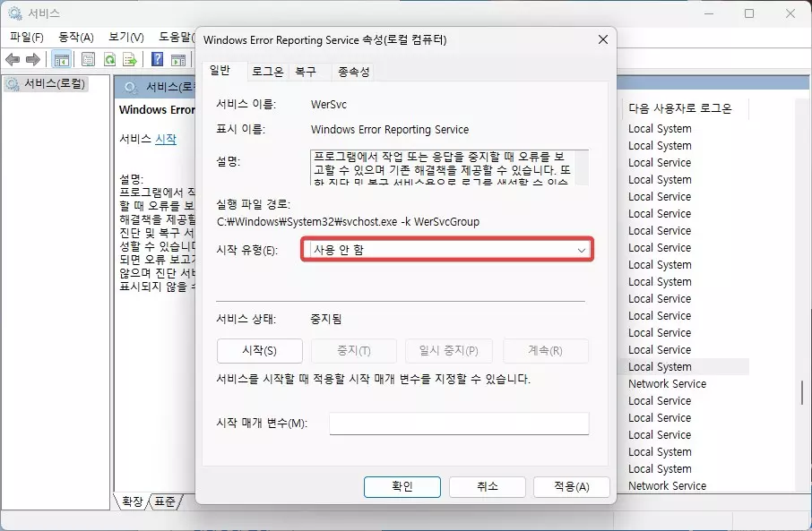
Task: Click the Back navigation arrow
Action: click(13, 59)
